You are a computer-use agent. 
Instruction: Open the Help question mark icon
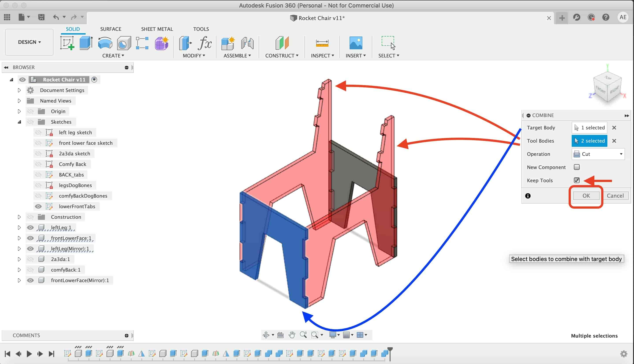pyautogui.click(x=606, y=17)
